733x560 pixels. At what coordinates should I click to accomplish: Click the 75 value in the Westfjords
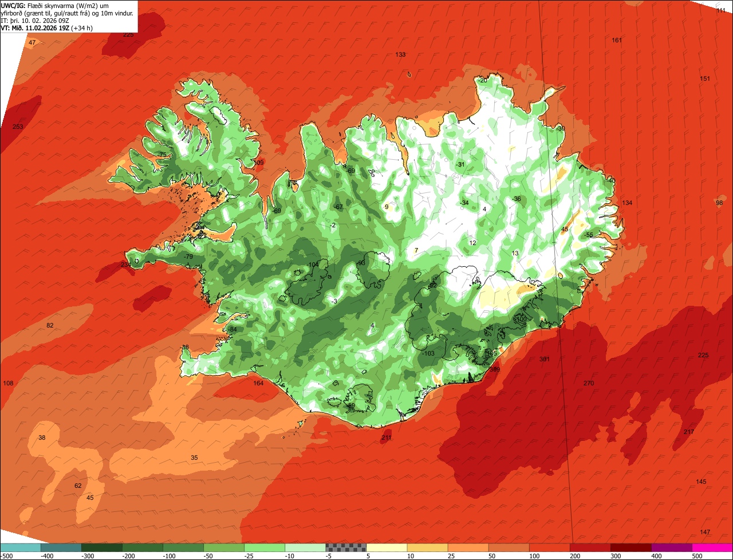pyautogui.click(x=163, y=155)
